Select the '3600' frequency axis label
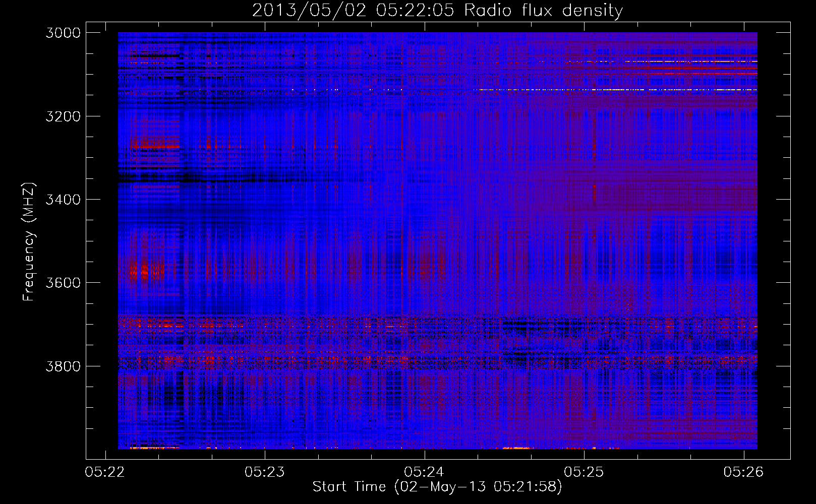The height and width of the screenshot is (504, 816). [x=63, y=283]
